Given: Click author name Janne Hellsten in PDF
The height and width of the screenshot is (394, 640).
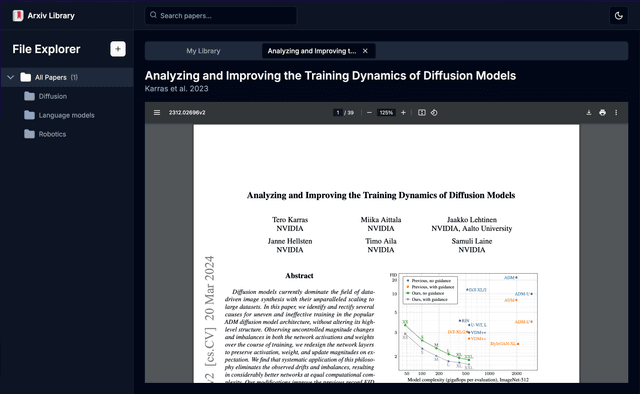Looking at the screenshot, I should pos(290,241).
